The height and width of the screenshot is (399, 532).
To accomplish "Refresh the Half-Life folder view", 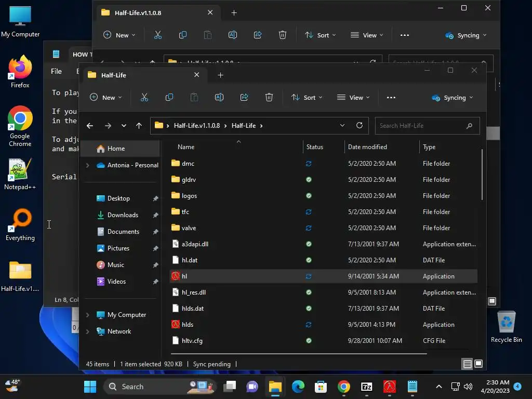I will click(360, 126).
